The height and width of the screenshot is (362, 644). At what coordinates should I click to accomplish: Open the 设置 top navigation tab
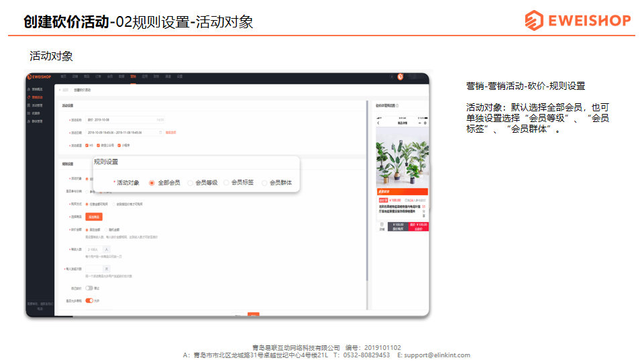click(180, 76)
